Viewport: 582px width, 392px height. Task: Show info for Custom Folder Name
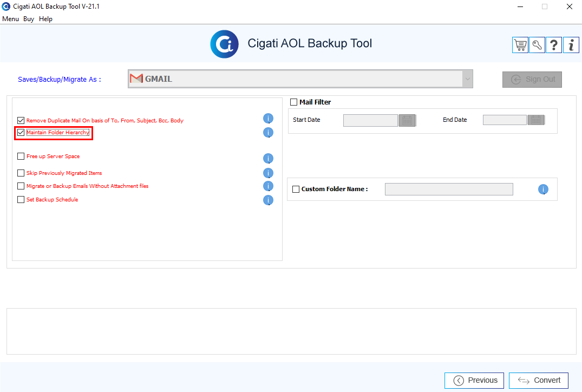543,190
